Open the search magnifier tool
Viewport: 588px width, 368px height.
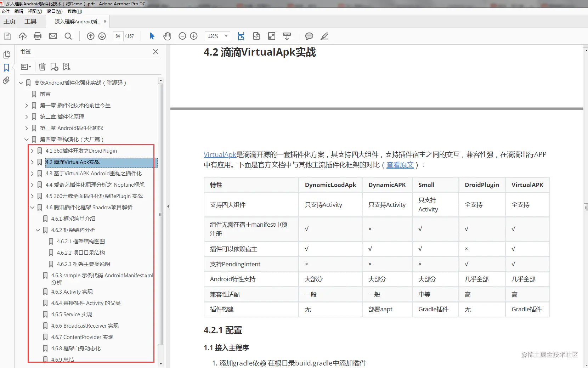68,36
